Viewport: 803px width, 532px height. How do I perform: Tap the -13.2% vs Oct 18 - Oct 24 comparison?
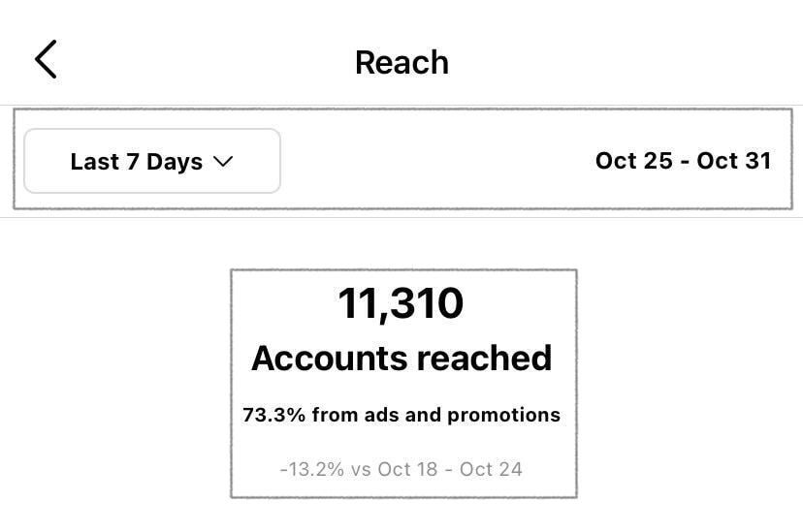tap(401, 469)
